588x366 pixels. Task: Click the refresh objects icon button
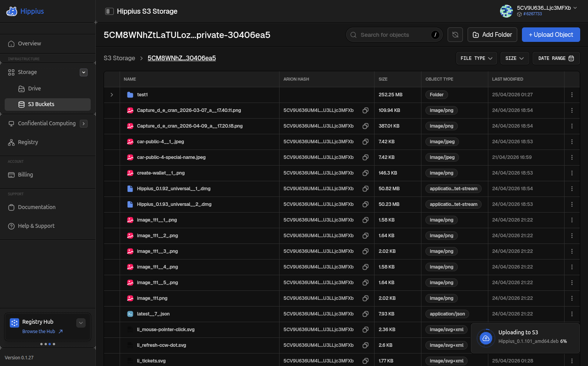click(x=455, y=35)
